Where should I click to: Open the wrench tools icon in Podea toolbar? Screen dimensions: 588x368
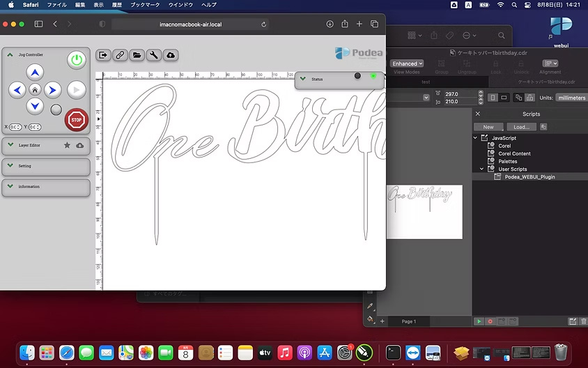click(154, 55)
